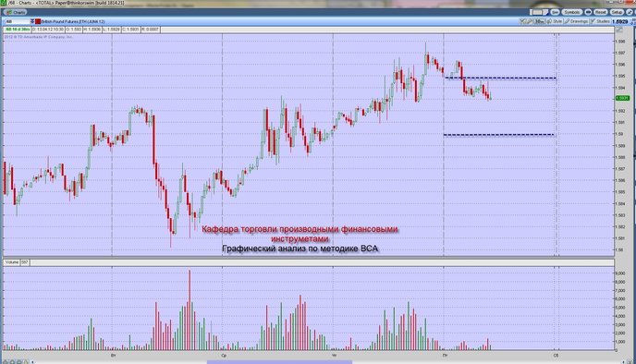
Task: Click the symbol entry field
Action: 17,21
